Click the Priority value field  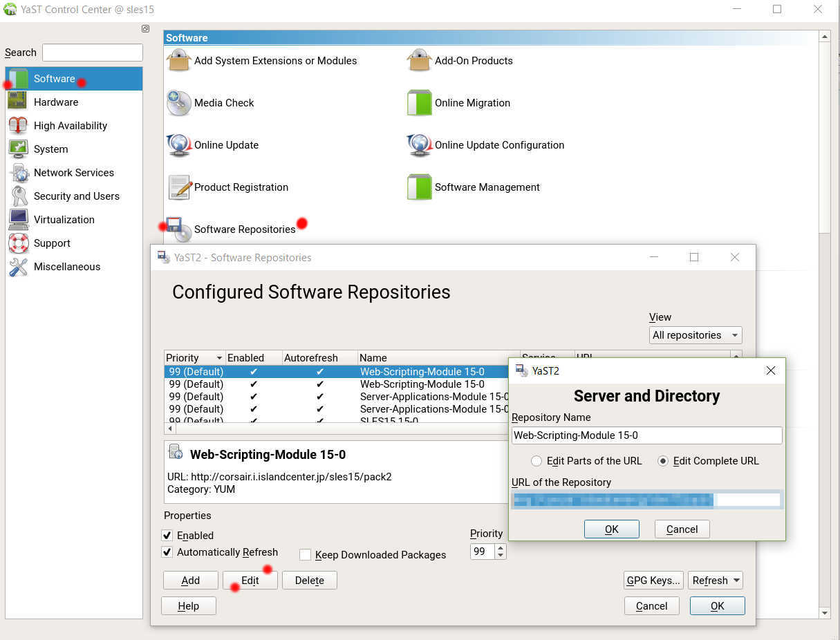coord(483,552)
